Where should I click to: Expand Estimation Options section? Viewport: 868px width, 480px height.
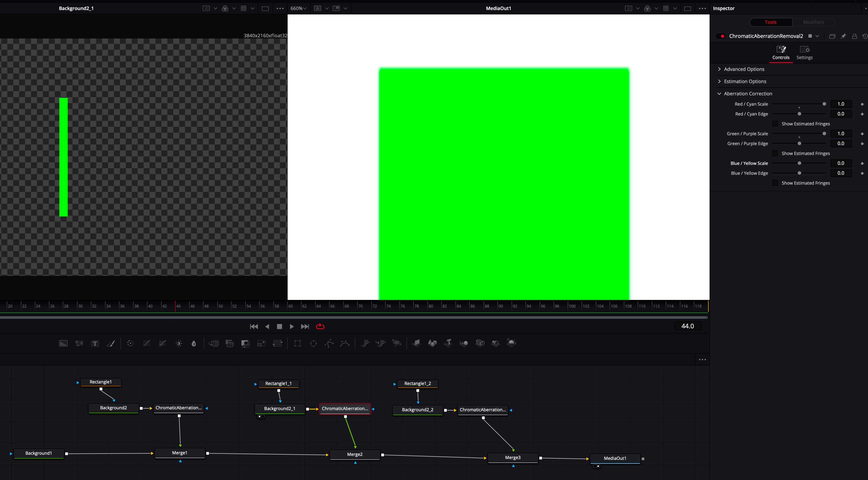719,81
